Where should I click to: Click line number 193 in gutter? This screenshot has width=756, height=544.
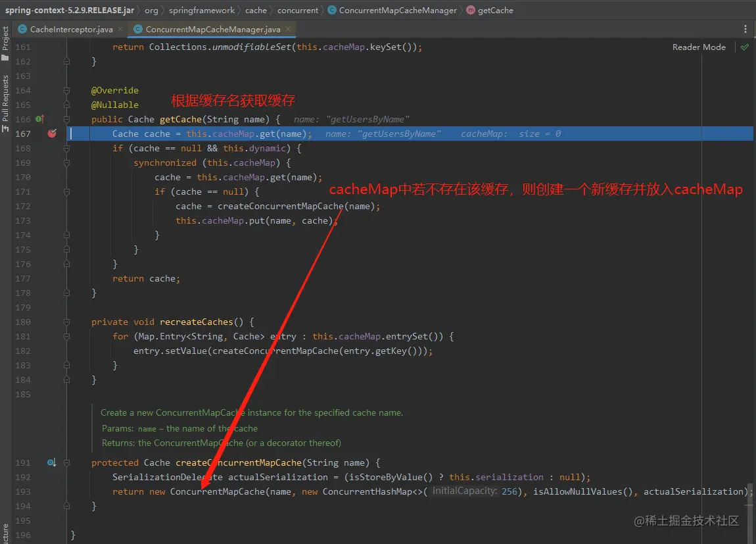(x=22, y=491)
